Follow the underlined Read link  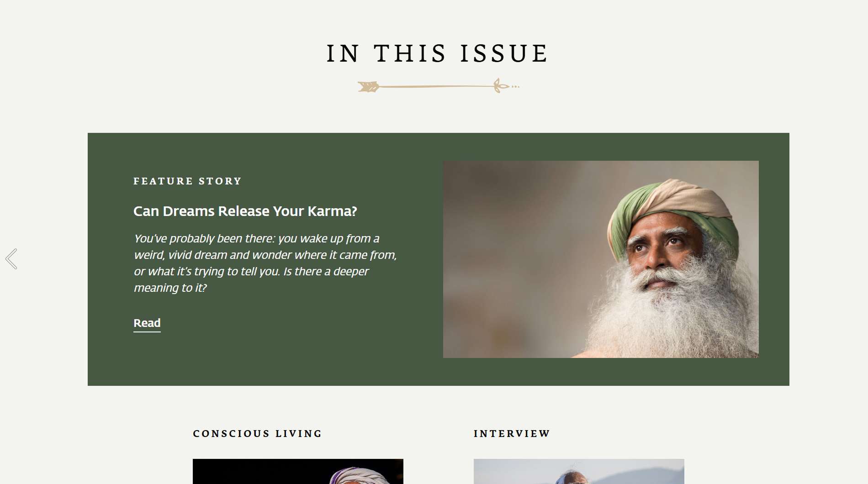pos(147,323)
